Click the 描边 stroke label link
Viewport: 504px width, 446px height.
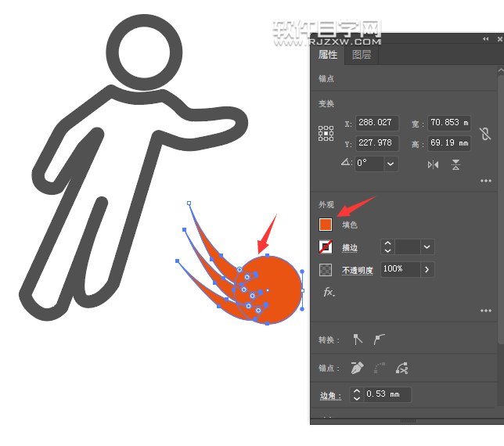(x=350, y=248)
